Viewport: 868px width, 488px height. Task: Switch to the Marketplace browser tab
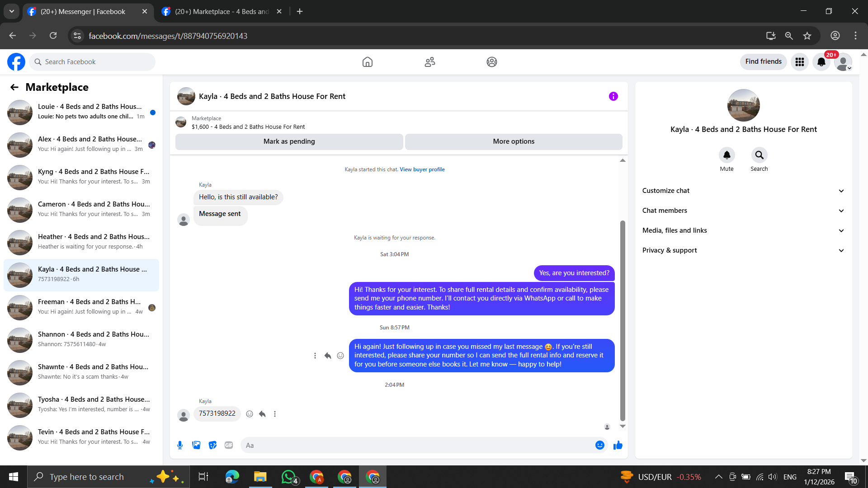tap(222, 12)
